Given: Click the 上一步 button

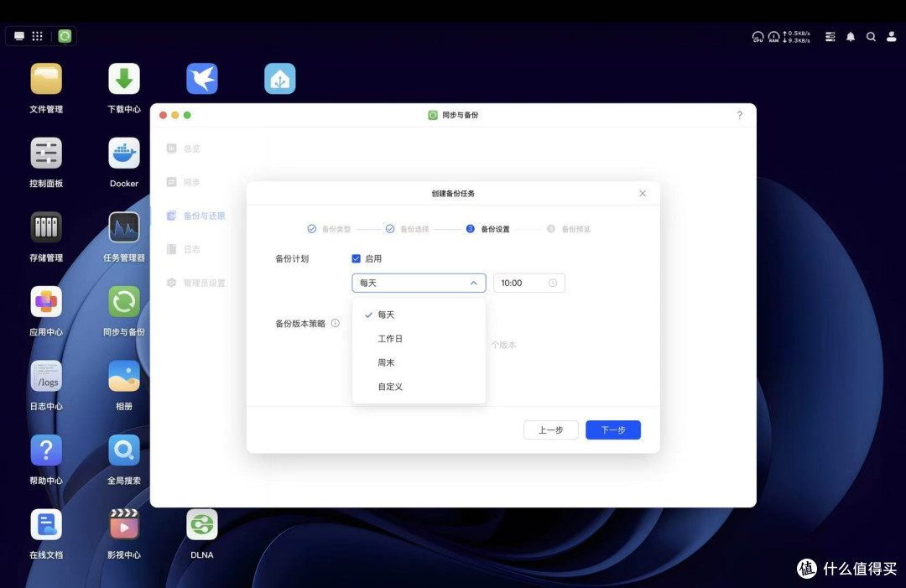Looking at the screenshot, I should [550, 429].
